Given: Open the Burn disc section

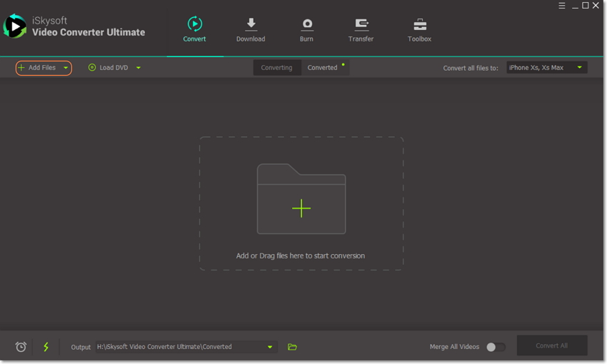Looking at the screenshot, I should coord(306,24).
